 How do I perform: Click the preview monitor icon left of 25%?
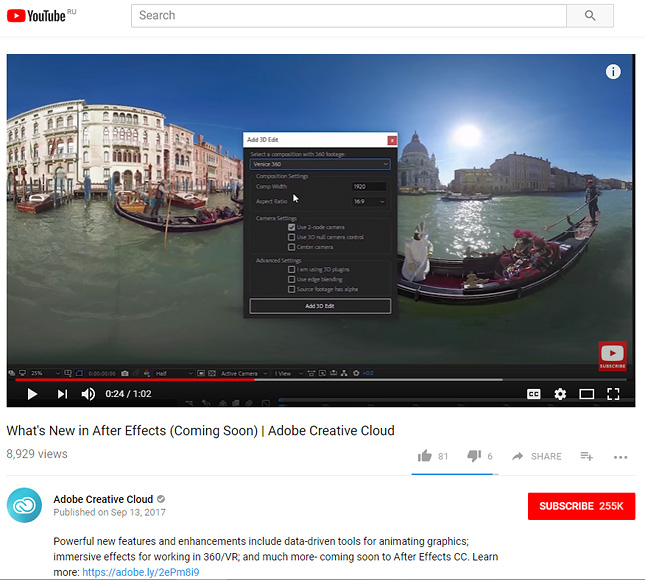coord(22,373)
